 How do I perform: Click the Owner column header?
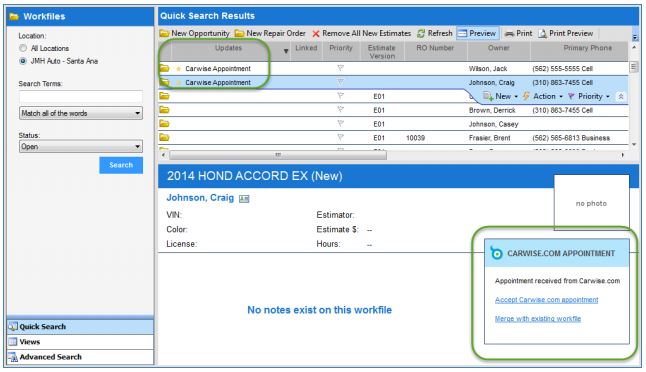499,48
